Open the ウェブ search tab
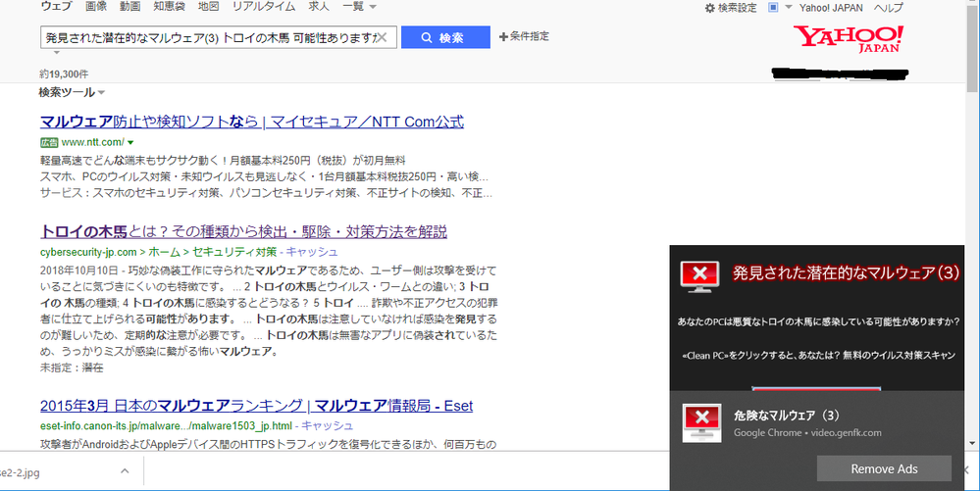 click(56, 6)
